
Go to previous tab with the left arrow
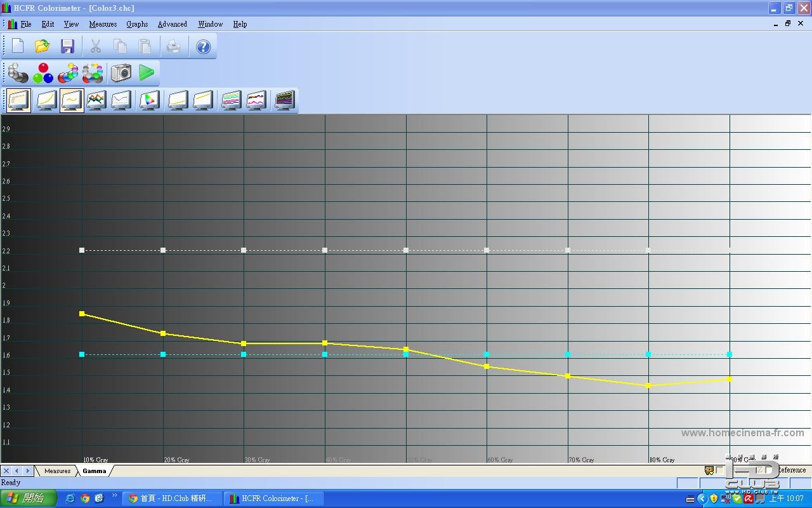tap(17, 471)
